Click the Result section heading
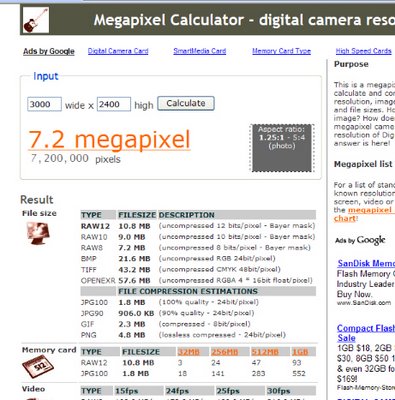This screenshot has width=395, height=400. pos(37,200)
